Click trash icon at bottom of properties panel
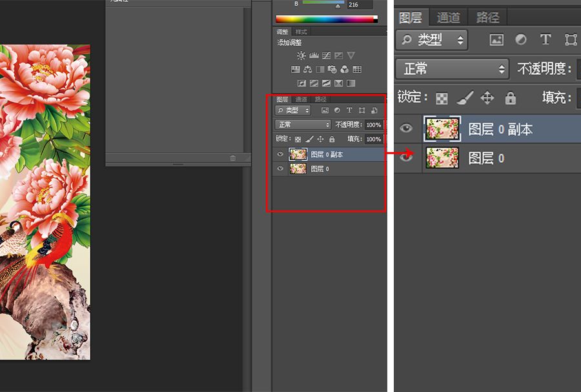The width and height of the screenshot is (581, 392). [232, 158]
